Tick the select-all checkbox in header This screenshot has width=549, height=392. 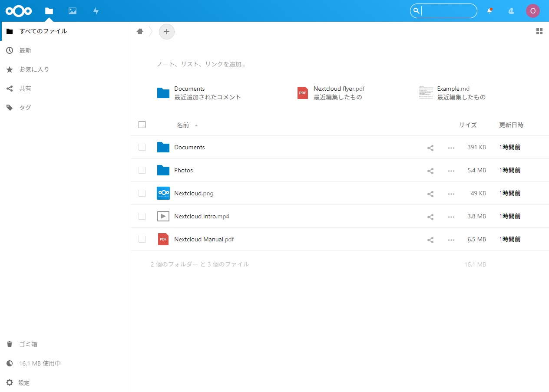pyautogui.click(x=142, y=125)
